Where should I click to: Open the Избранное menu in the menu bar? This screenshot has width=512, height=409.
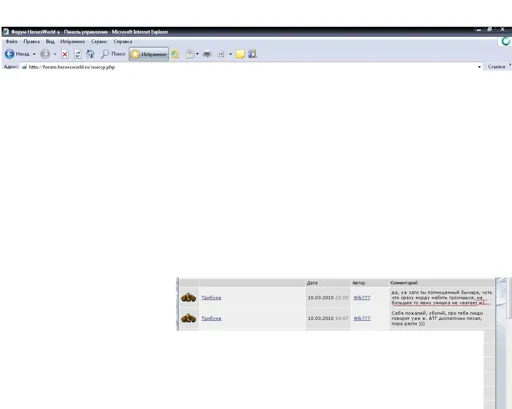click(x=72, y=42)
